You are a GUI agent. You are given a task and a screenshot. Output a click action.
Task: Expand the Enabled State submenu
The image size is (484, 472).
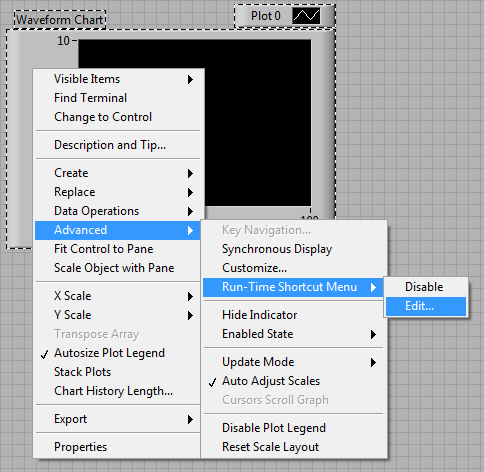(x=293, y=334)
